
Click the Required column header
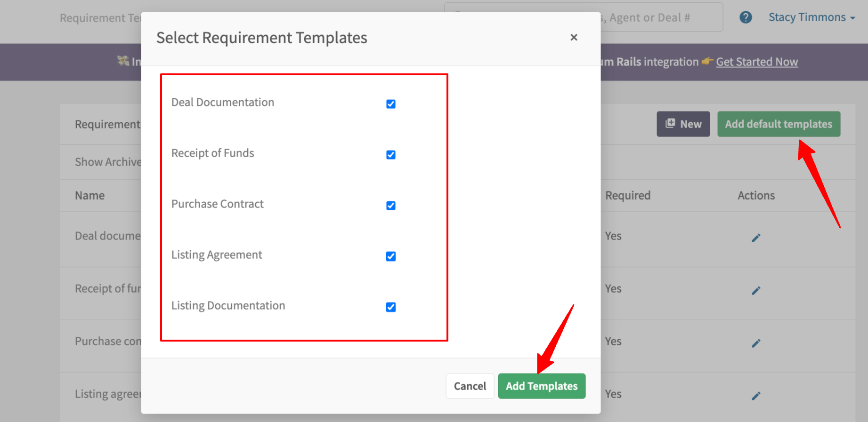tap(628, 195)
